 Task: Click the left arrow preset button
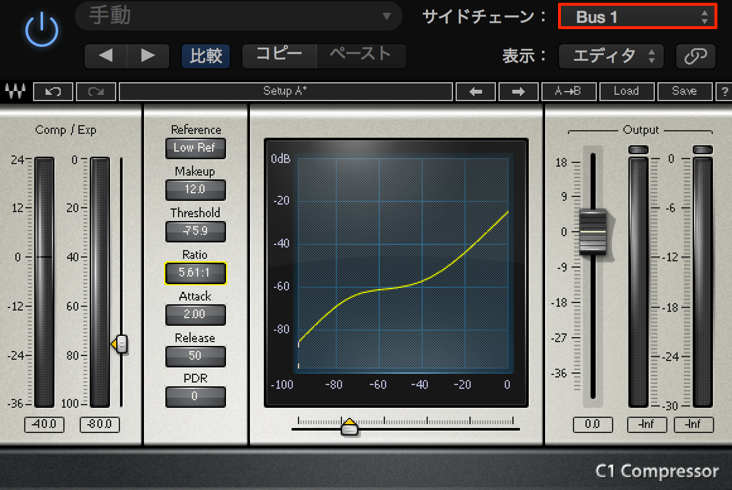point(475,91)
